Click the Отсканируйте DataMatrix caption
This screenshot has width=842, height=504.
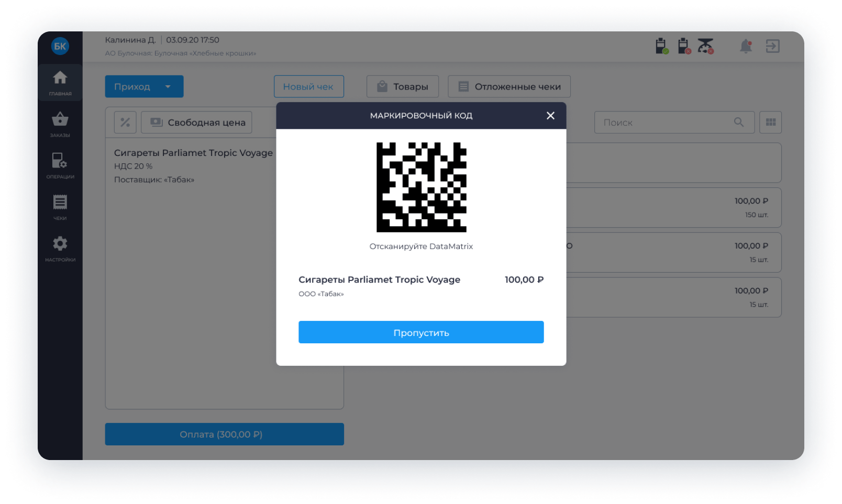[421, 247]
